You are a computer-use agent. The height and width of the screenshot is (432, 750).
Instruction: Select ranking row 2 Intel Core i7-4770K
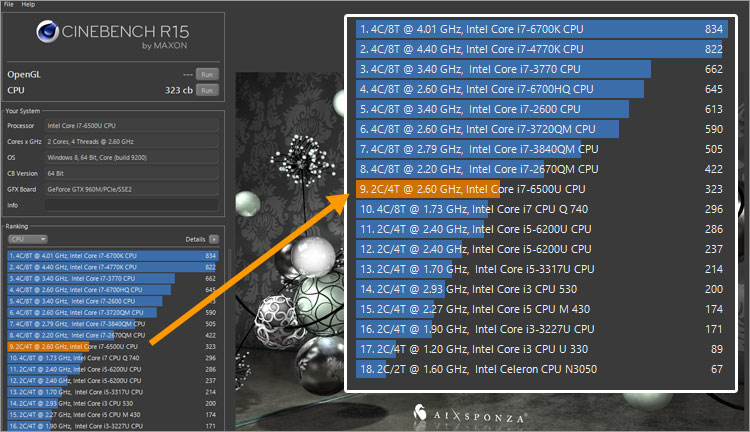tap(113, 267)
